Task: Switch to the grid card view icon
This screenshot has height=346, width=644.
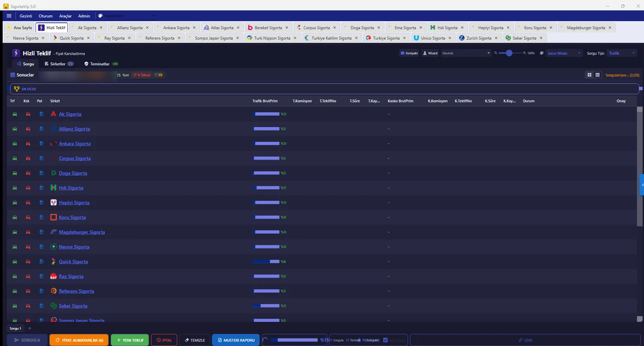Action: pyautogui.click(x=589, y=75)
